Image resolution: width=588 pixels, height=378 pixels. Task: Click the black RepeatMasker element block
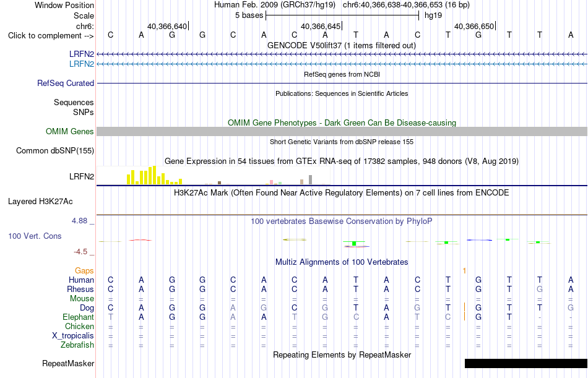click(x=525, y=363)
